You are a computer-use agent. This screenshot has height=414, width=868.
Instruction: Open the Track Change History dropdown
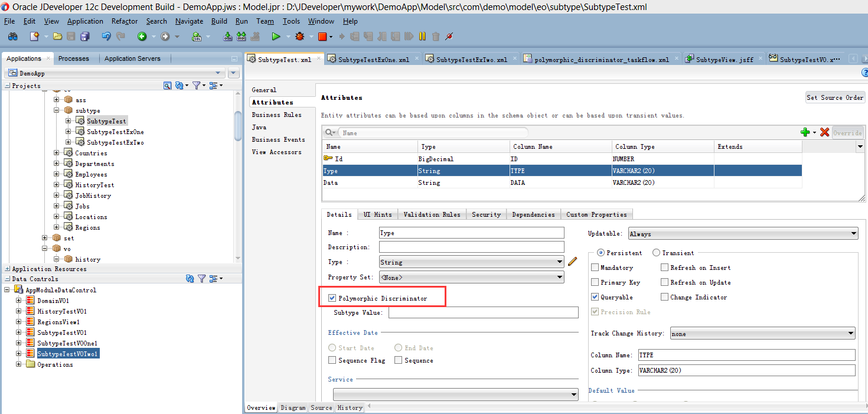762,334
